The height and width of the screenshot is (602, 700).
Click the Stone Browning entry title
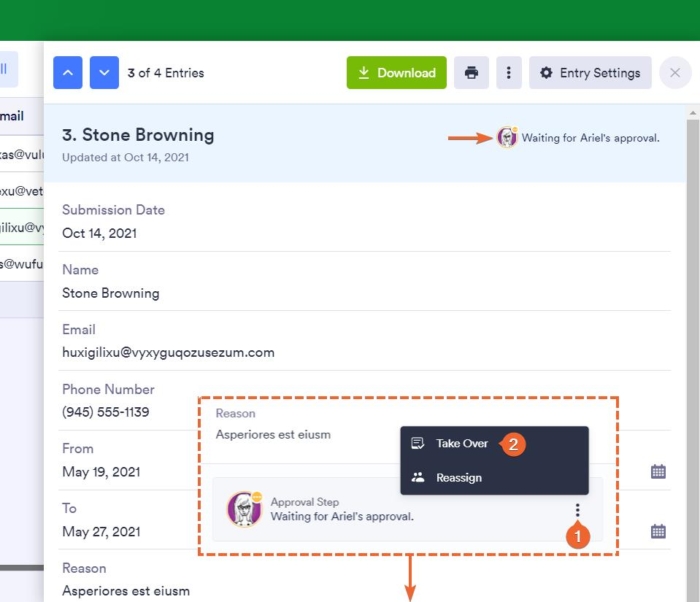click(x=138, y=136)
